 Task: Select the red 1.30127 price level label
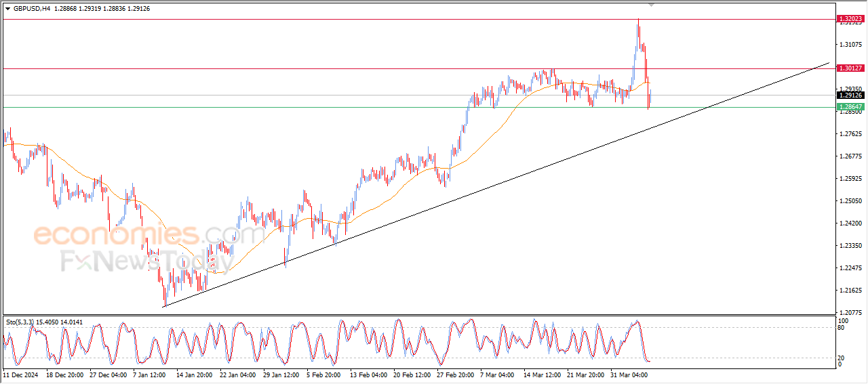click(x=850, y=68)
